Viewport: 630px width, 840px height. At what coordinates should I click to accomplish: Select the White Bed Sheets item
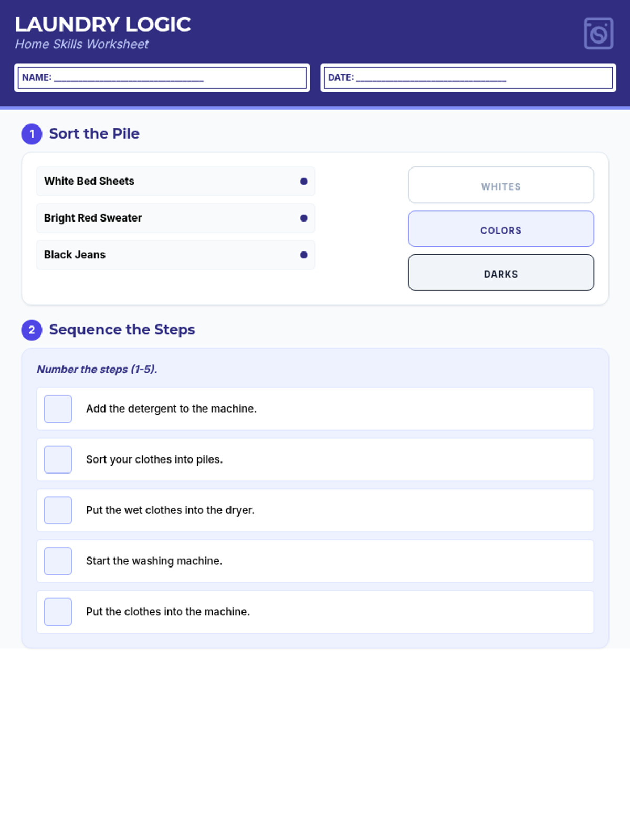[x=157, y=182]
